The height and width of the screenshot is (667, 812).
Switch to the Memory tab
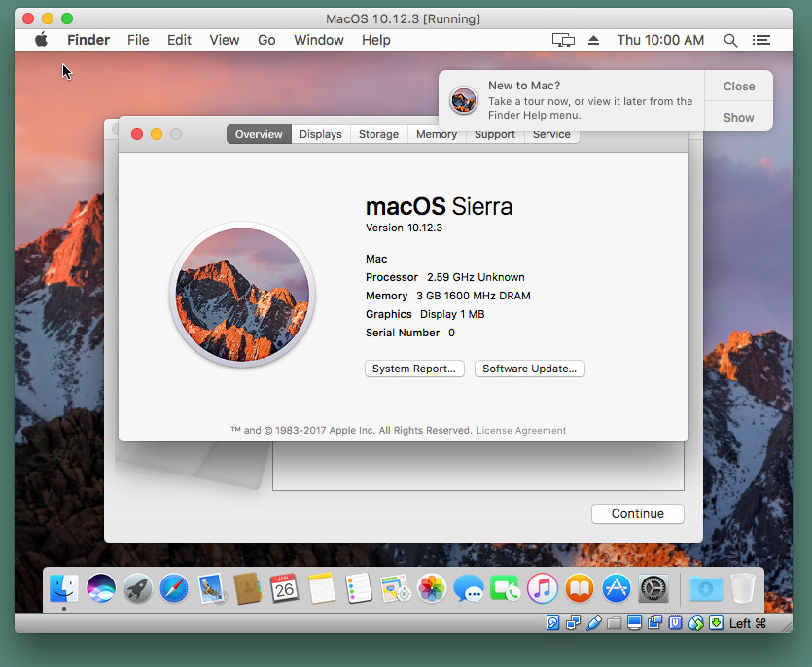click(437, 134)
